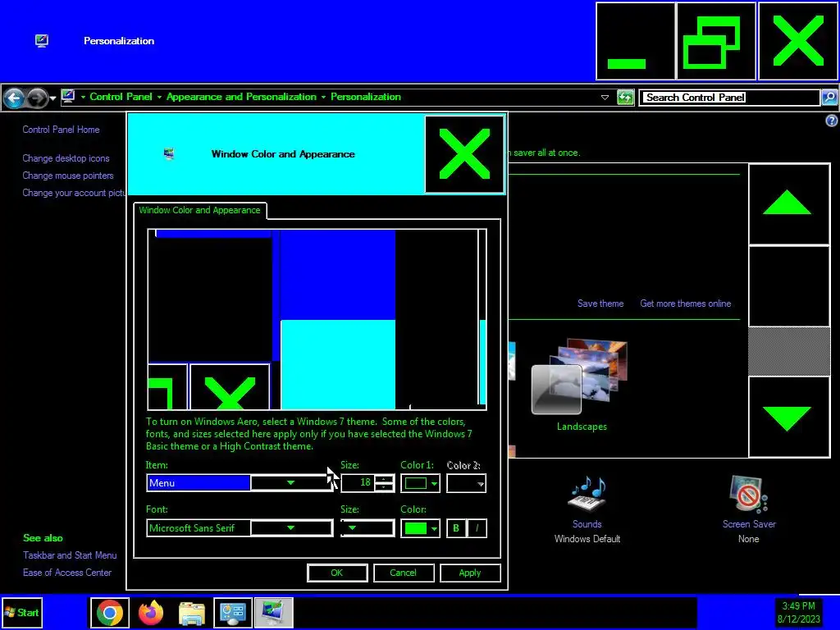Refresh the Control Panel view
Image resolution: width=840 pixels, height=630 pixels.
coord(625,98)
